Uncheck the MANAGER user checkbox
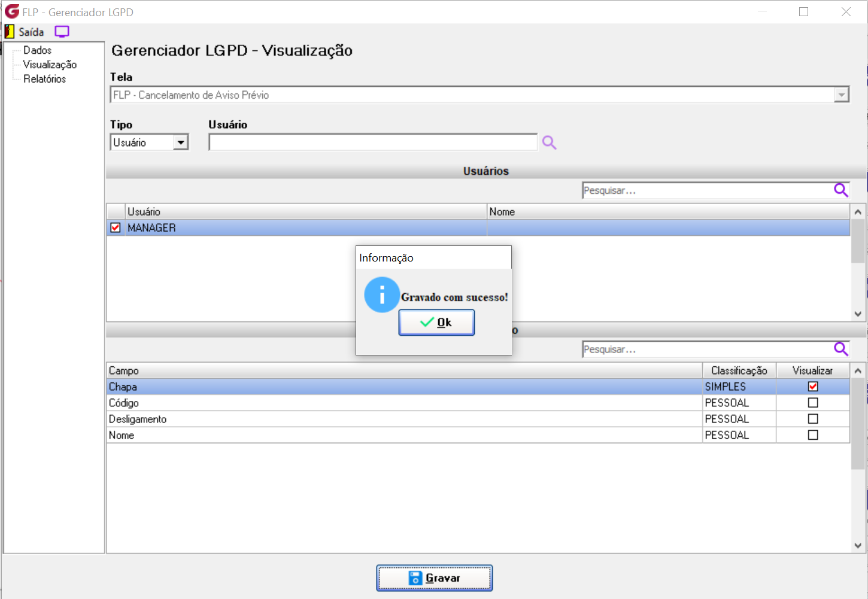This screenshot has width=868, height=599. [x=116, y=228]
